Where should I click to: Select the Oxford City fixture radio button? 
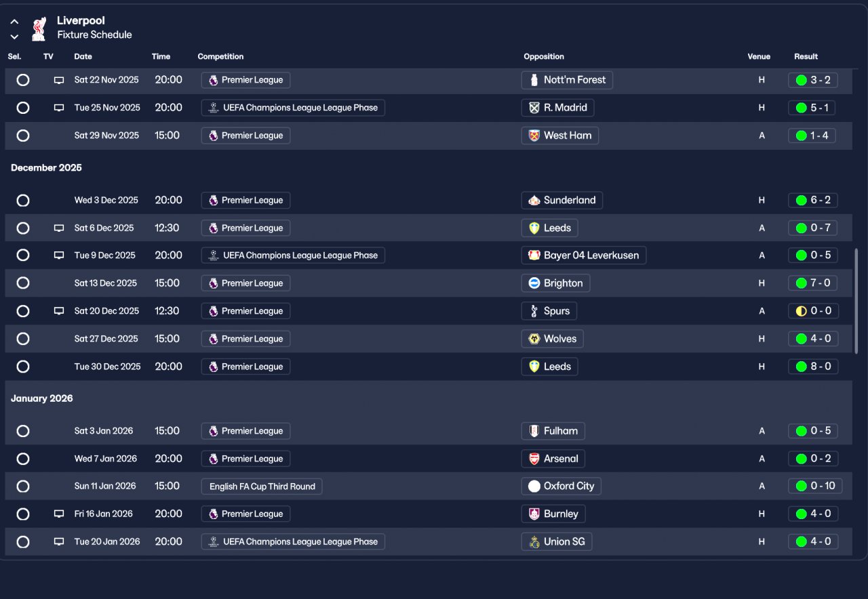tap(23, 487)
